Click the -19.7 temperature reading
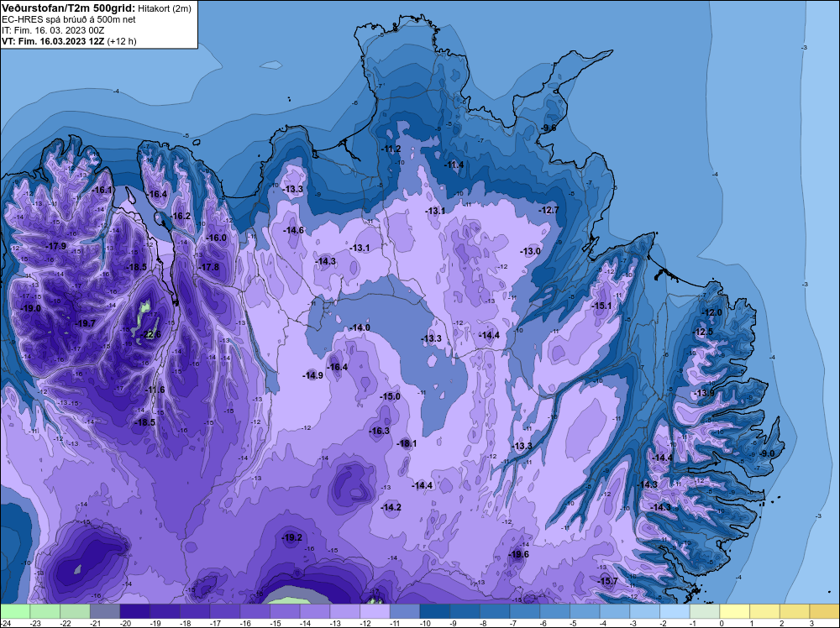The width and height of the screenshot is (840, 628). pyautogui.click(x=85, y=323)
